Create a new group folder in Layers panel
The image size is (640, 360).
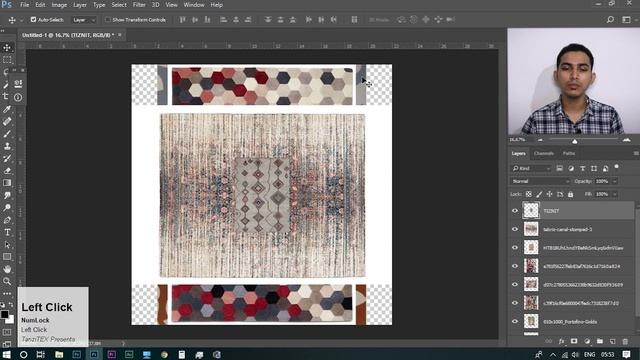click(600, 341)
